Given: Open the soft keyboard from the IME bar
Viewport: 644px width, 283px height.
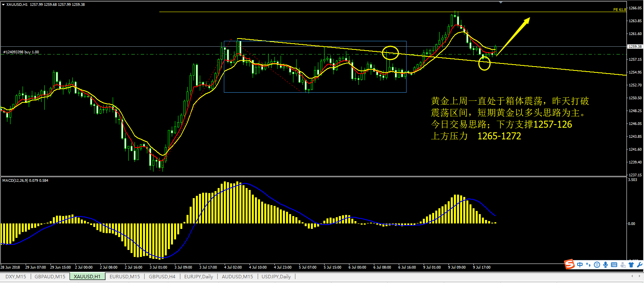Looking at the screenshot, I should [x=614, y=265].
